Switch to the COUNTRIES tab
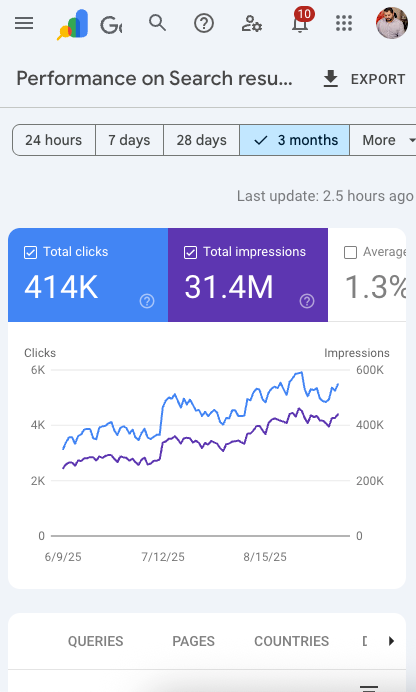Screen dimensions: 416x692 (x=292, y=641)
